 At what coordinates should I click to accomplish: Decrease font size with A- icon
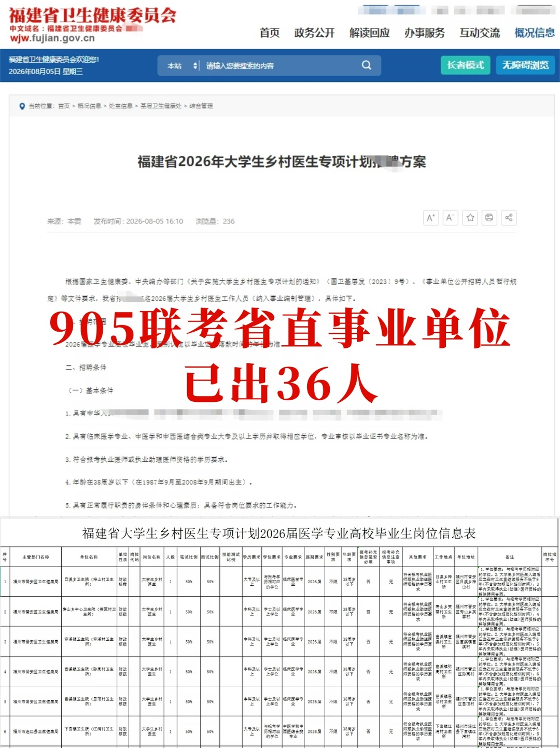(x=450, y=218)
